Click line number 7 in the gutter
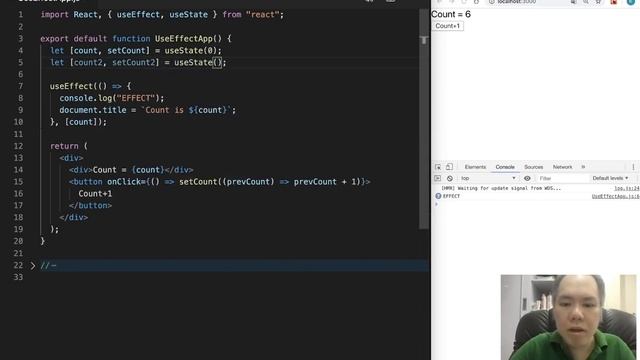The height and width of the screenshot is (360, 640). click(20, 86)
